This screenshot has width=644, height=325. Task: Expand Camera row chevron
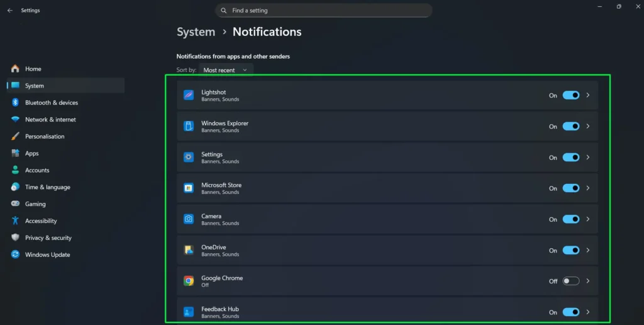tap(588, 219)
